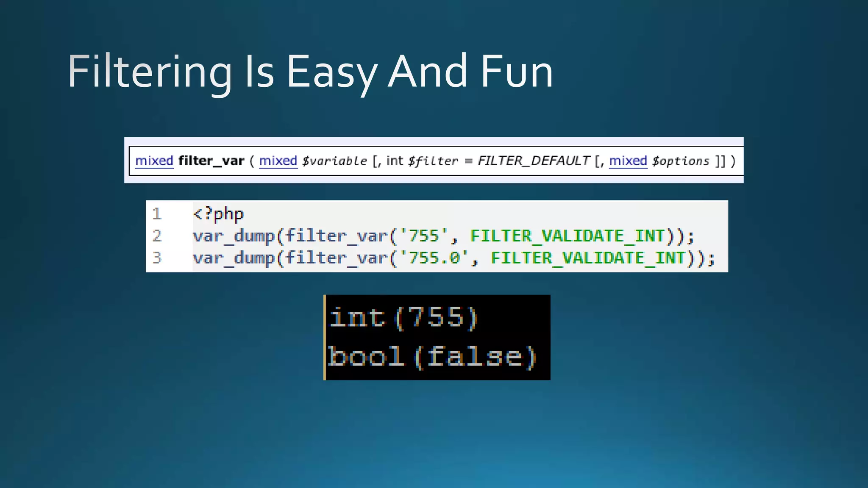Click the bool(false) output line

(432, 357)
